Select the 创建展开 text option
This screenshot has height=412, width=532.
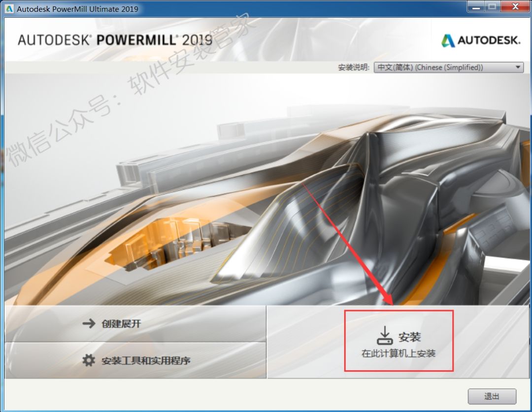tap(121, 323)
